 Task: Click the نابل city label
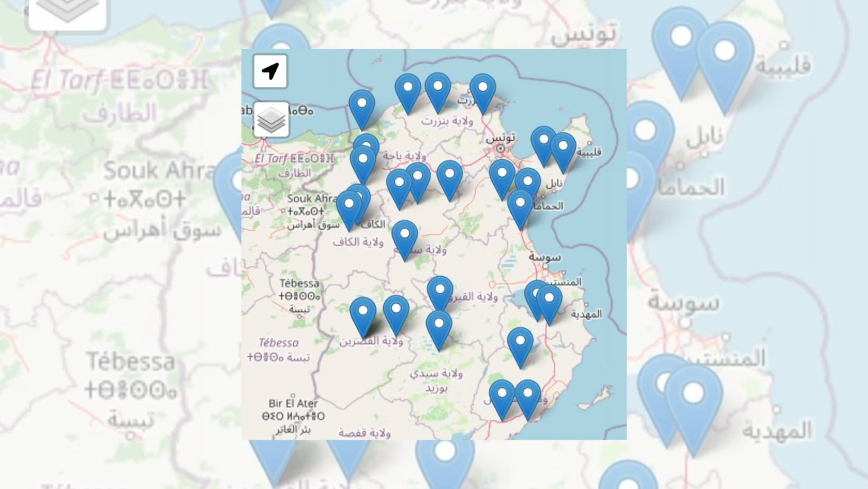point(554,184)
